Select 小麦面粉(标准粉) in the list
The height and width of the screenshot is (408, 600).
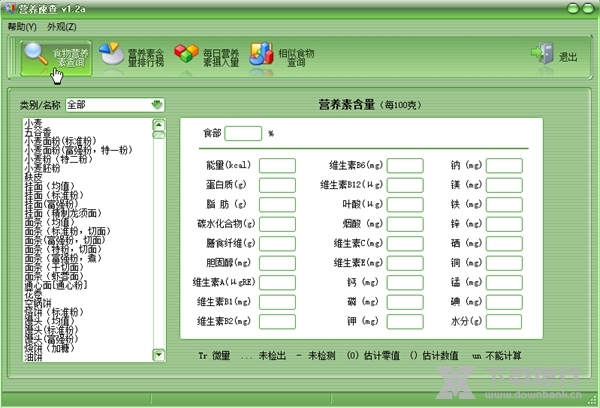point(60,141)
